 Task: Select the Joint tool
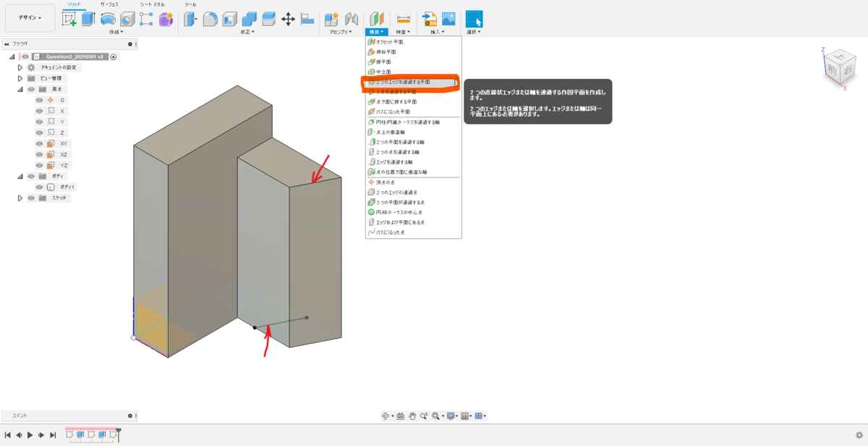352,20
